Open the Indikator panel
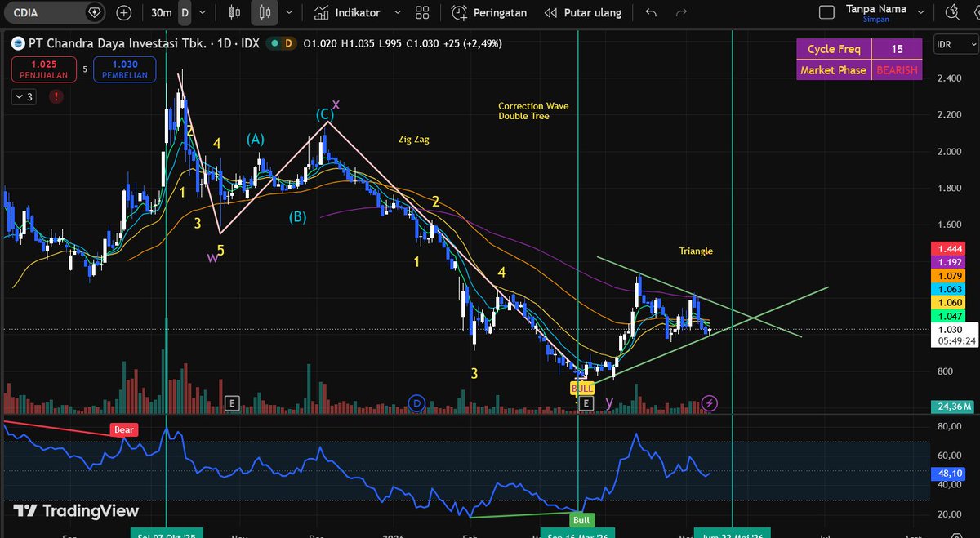The width and height of the screenshot is (980, 538). click(347, 13)
